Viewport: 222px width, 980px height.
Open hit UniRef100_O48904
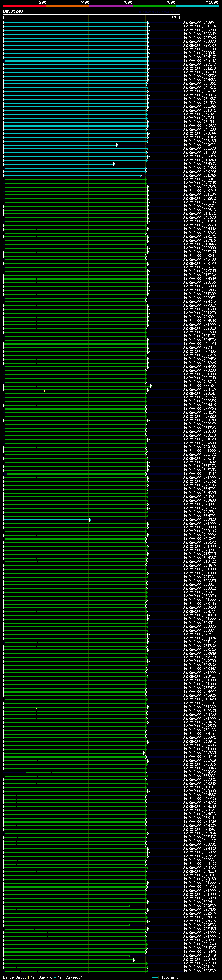(199, 23)
